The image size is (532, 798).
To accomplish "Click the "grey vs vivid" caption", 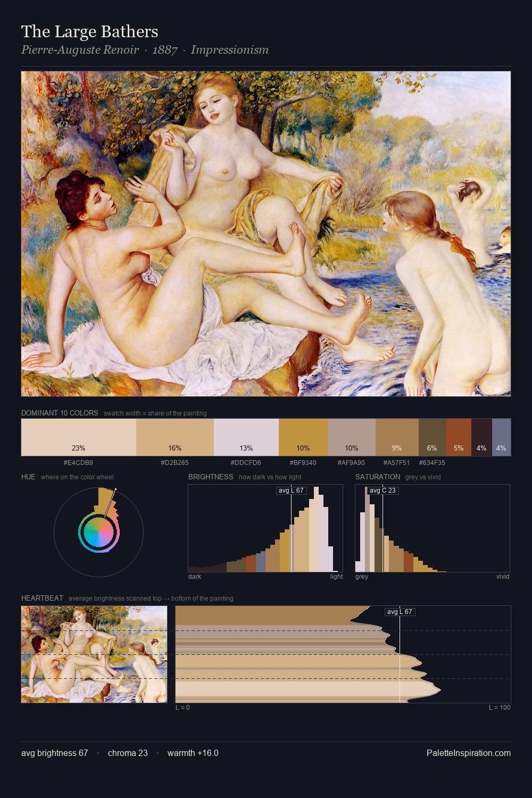I will click(x=423, y=477).
